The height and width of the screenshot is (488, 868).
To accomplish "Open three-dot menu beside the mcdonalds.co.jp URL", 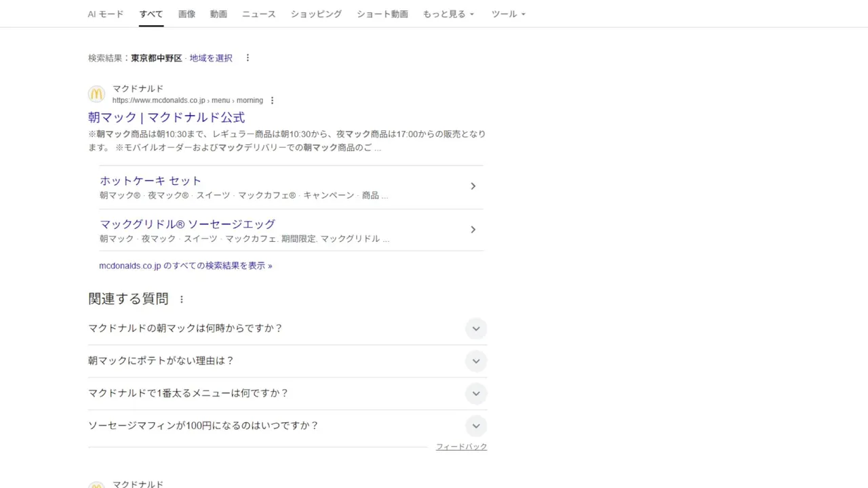I will [x=272, y=100].
